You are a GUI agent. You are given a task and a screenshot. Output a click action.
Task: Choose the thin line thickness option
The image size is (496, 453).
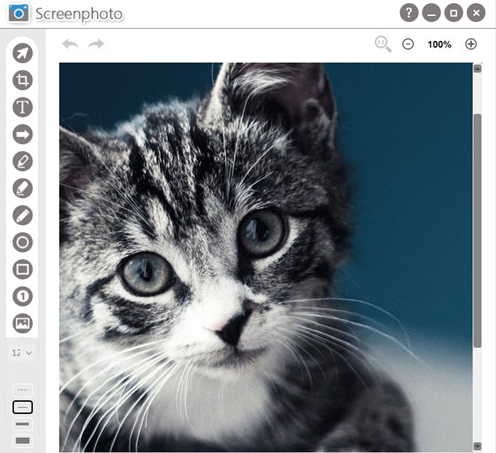pyautogui.click(x=23, y=407)
